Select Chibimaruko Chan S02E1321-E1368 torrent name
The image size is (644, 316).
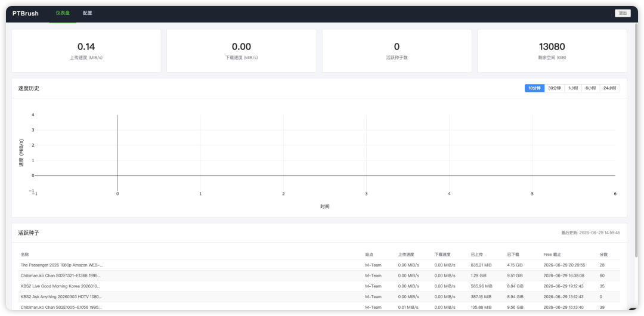[60, 275]
